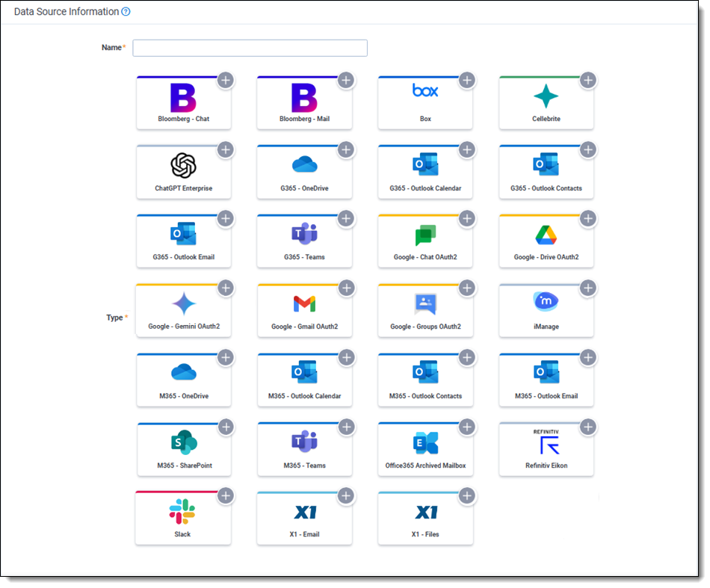Click plus on Google - Drive OAuth2

pos(587,219)
